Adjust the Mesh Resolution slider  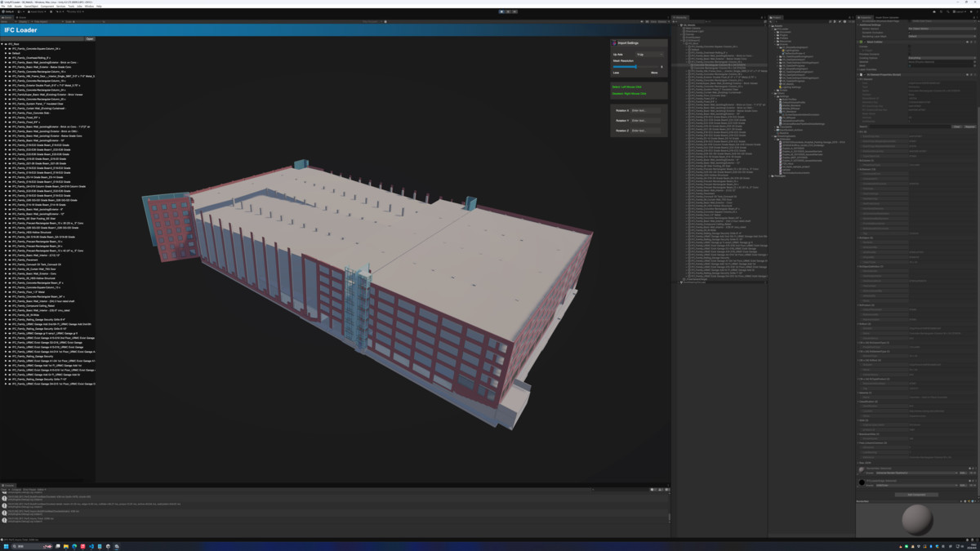point(637,67)
